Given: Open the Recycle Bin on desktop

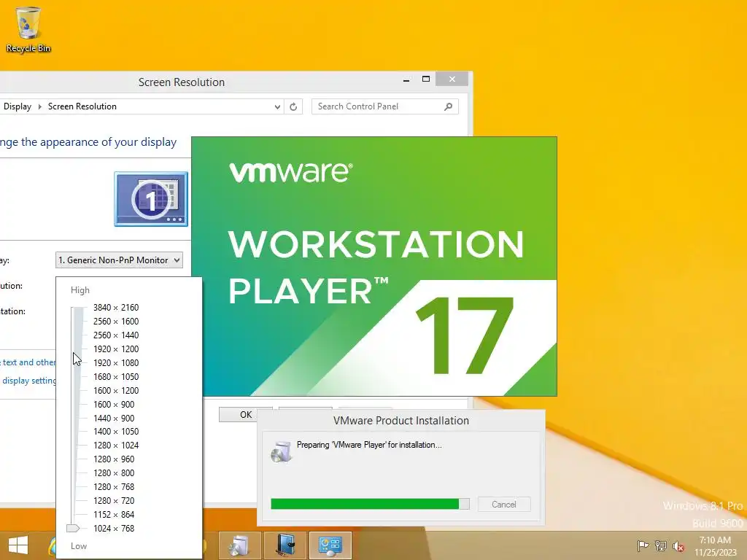Looking at the screenshot, I should coord(28,29).
